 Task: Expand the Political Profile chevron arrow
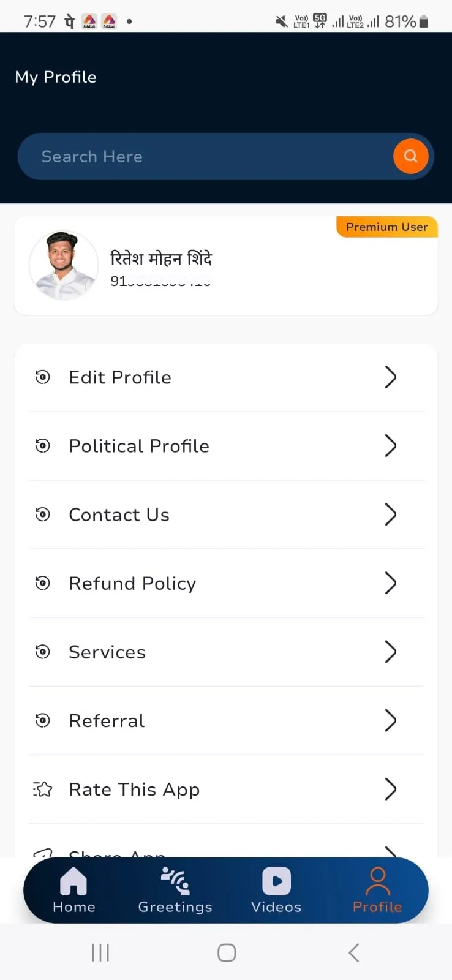[390, 445]
